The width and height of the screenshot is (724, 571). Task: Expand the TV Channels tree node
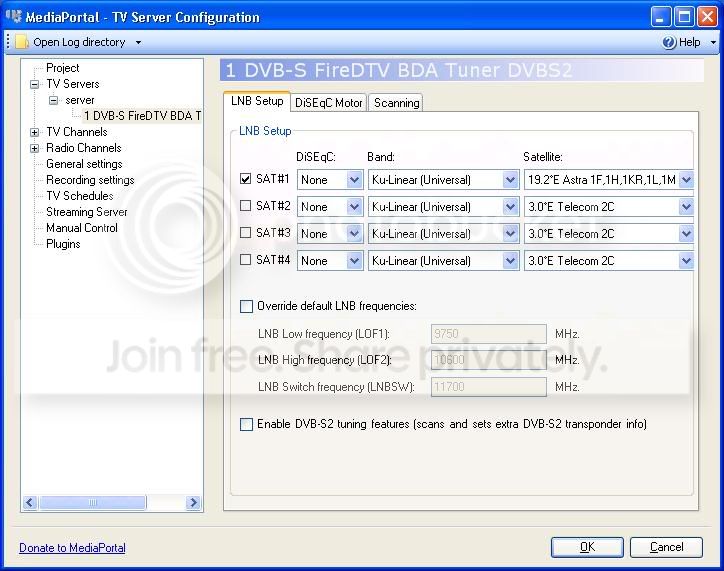point(35,132)
